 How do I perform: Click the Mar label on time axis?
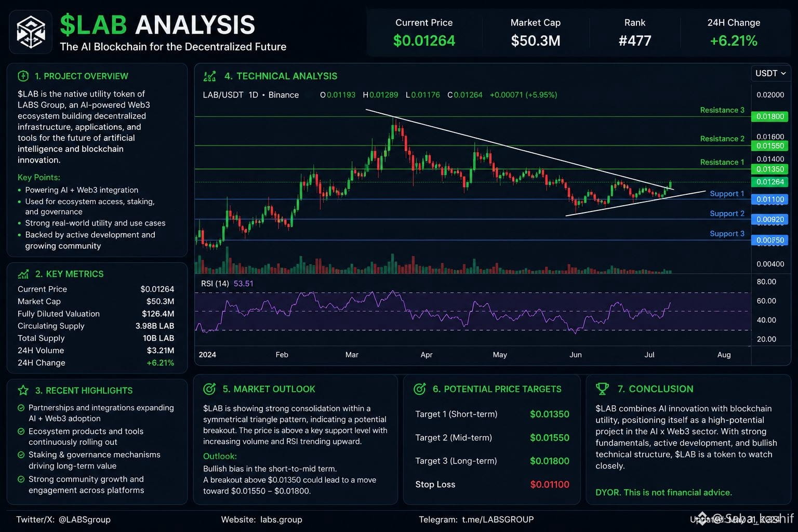352,355
